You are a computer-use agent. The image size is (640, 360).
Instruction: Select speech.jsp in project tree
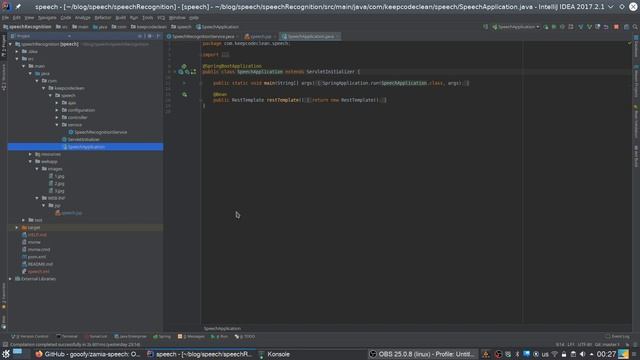[69, 213]
